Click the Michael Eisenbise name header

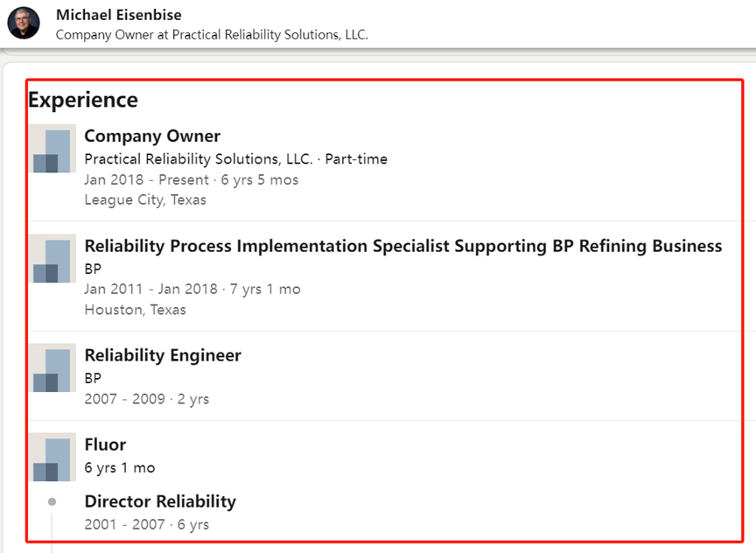point(119,15)
